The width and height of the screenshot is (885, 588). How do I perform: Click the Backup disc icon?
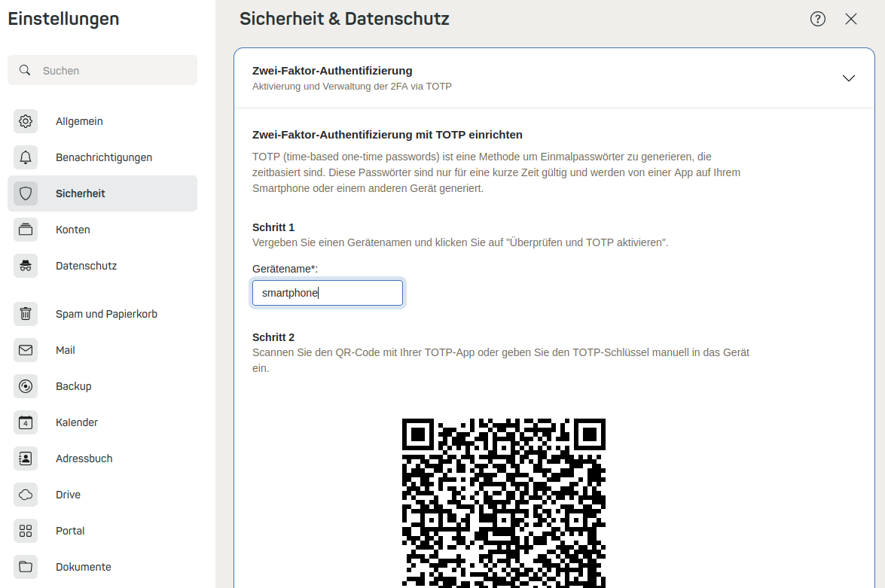26,386
